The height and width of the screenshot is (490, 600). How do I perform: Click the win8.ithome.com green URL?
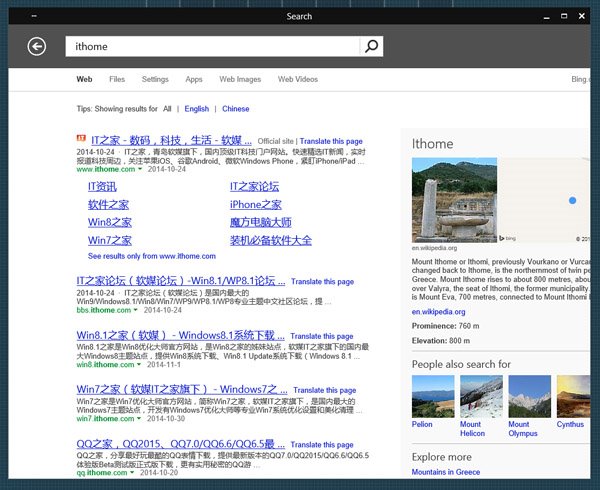105,365
